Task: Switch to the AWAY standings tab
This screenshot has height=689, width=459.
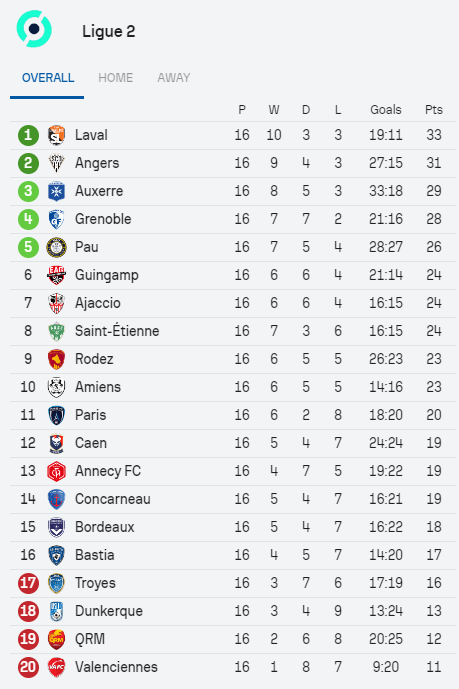Action: point(174,78)
